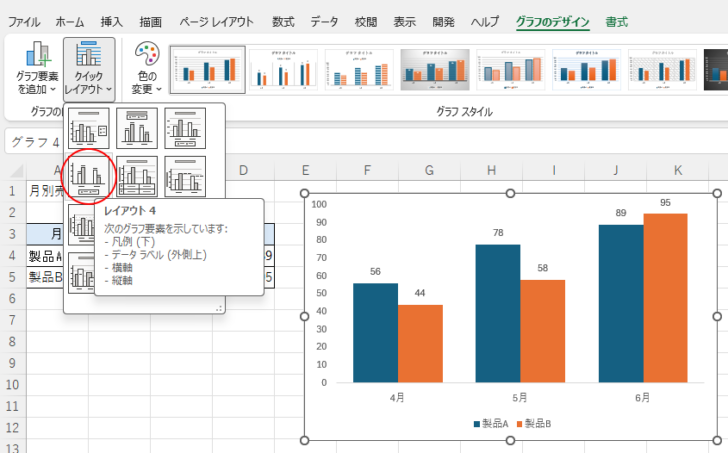
Task: Select Layout 2 thumbnail in quick layout gallery
Action: [136, 128]
